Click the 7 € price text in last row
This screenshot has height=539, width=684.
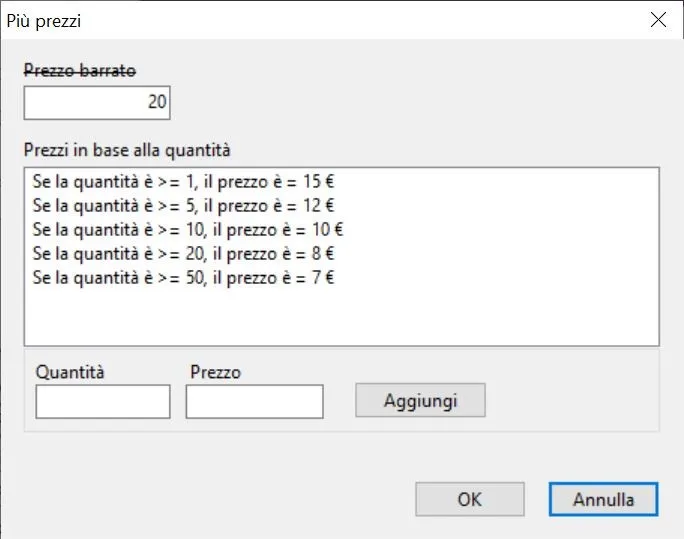point(320,277)
